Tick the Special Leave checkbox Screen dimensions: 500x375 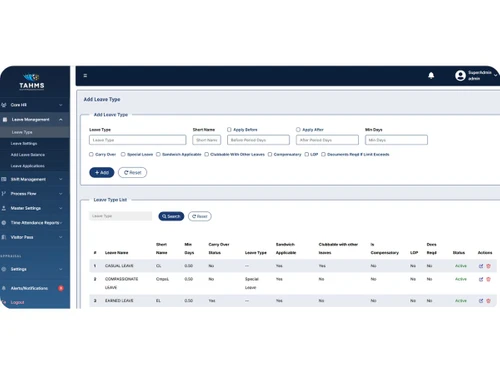[x=123, y=154]
